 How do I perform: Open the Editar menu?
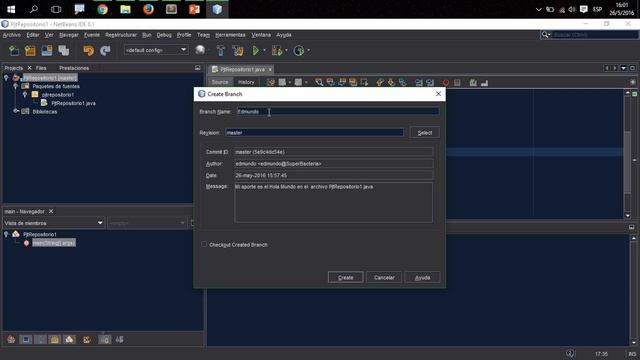pos(33,35)
